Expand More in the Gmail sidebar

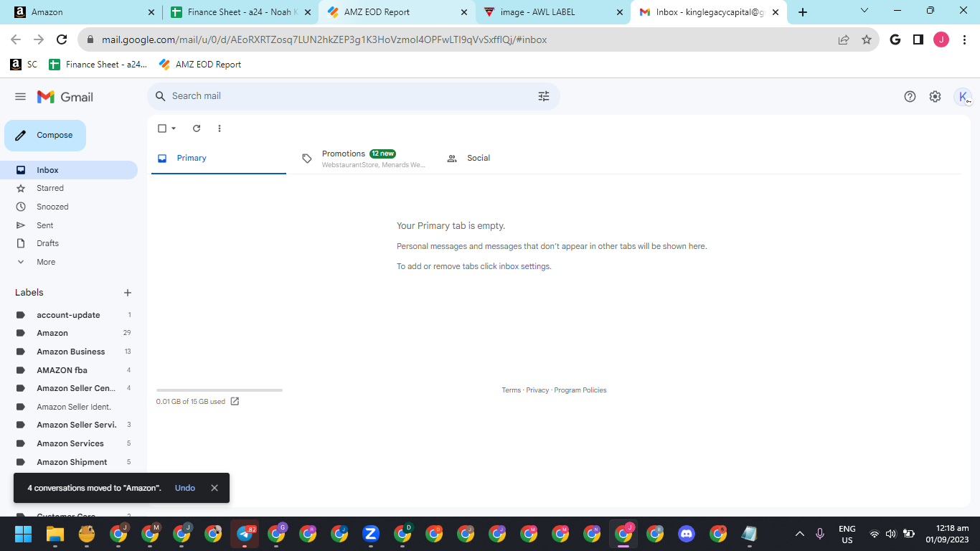pyautogui.click(x=46, y=262)
